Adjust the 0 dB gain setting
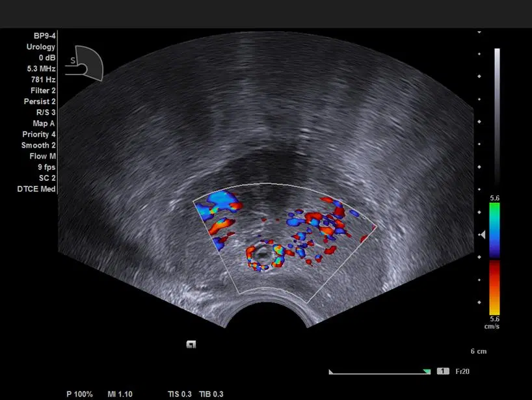The height and width of the screenshot is (400, 532). (46, 58)
